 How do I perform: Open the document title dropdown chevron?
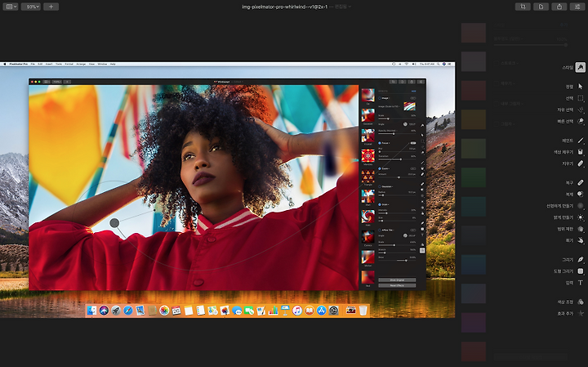click(x=350, y=7)
